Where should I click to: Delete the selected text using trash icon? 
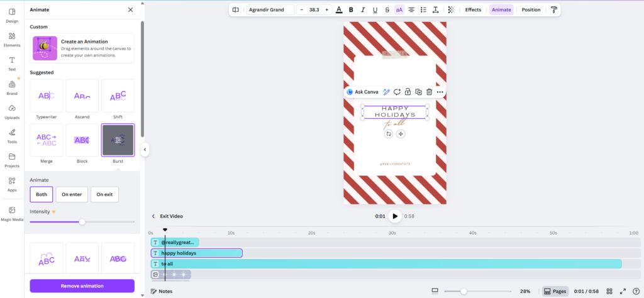tap(429, 92)
